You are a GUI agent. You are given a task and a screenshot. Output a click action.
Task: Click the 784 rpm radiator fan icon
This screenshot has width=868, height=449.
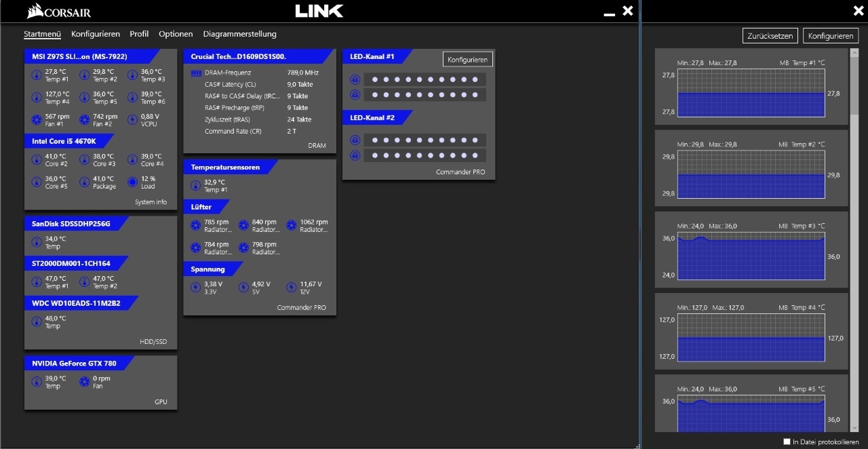click(x=195, y=248)
